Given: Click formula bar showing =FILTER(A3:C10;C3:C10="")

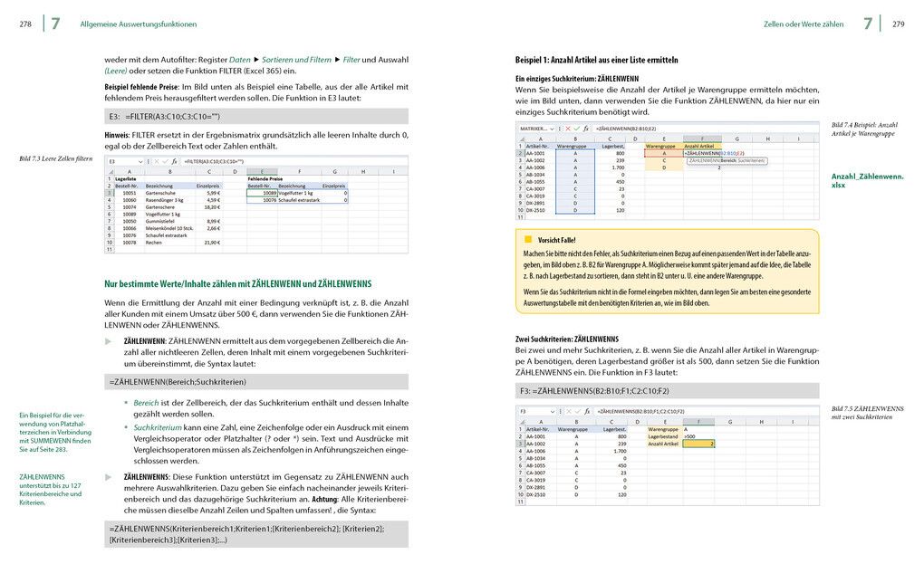Looking at the screenshot, I should pos(294,161).
